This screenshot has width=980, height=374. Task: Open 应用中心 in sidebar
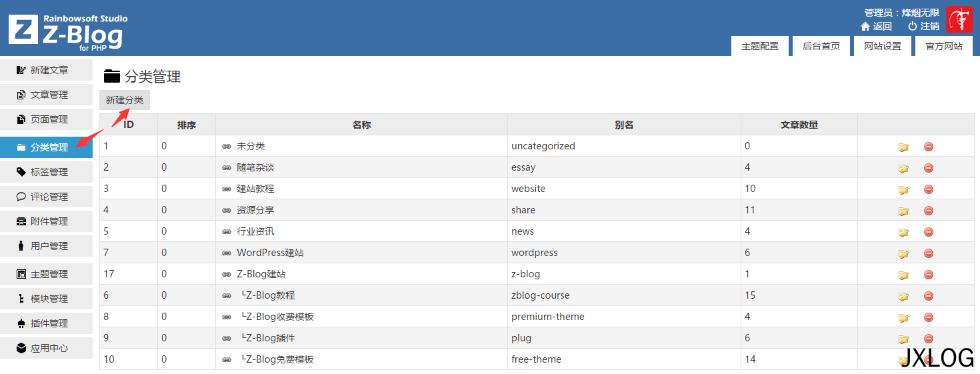(46, 348)
